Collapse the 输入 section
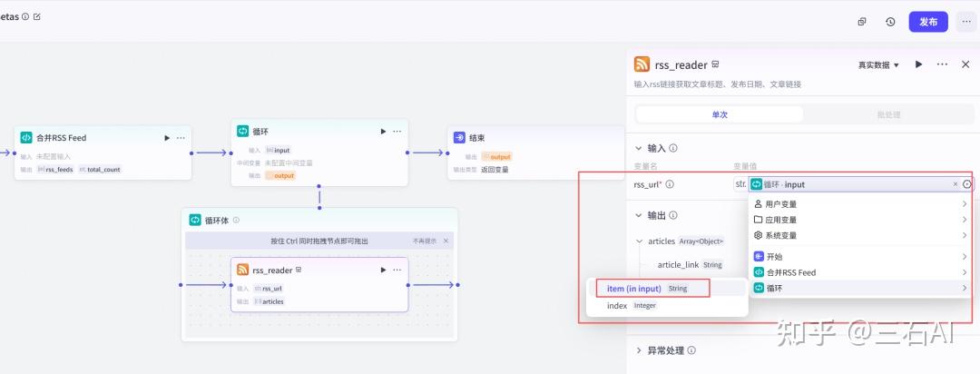 point(637,148)
